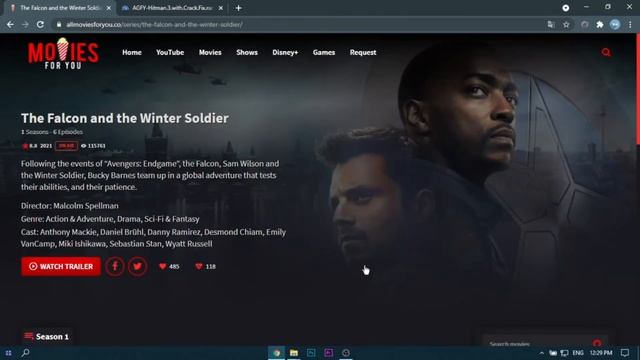Share on Twitter circle icon
Screen dimensions: 640x360
click(138, 267)
